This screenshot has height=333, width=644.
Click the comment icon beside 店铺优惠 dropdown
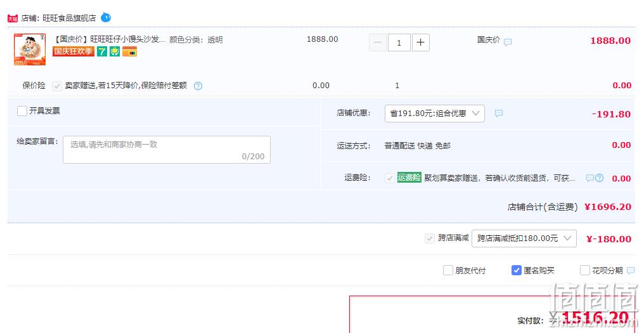point(499,113)
